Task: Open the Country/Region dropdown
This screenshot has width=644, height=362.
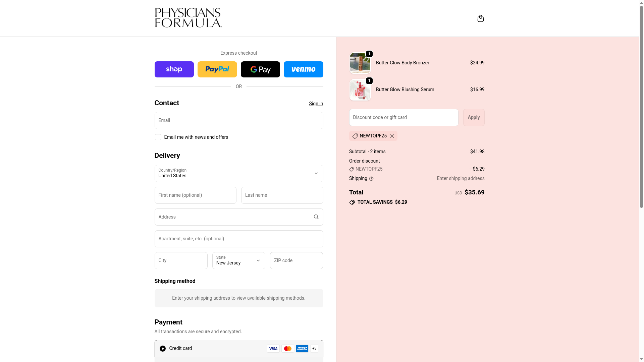Action: 239,173
